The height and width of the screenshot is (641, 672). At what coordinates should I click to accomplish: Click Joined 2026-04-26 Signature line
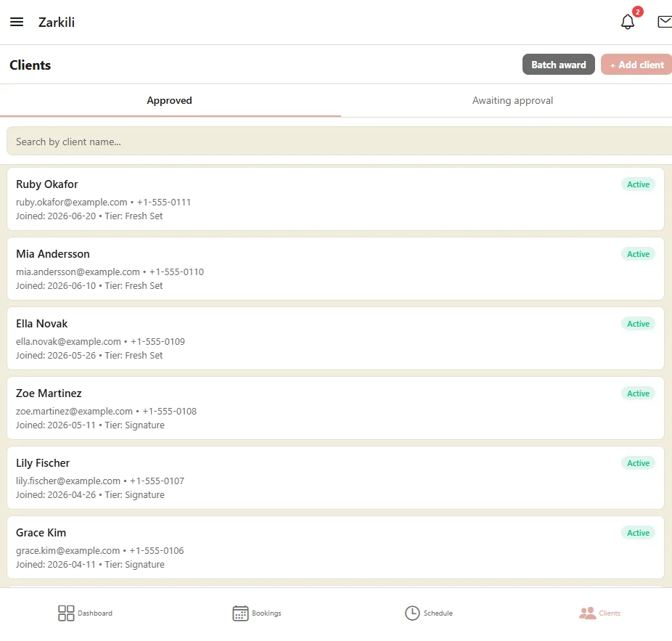tap(90, 495)
